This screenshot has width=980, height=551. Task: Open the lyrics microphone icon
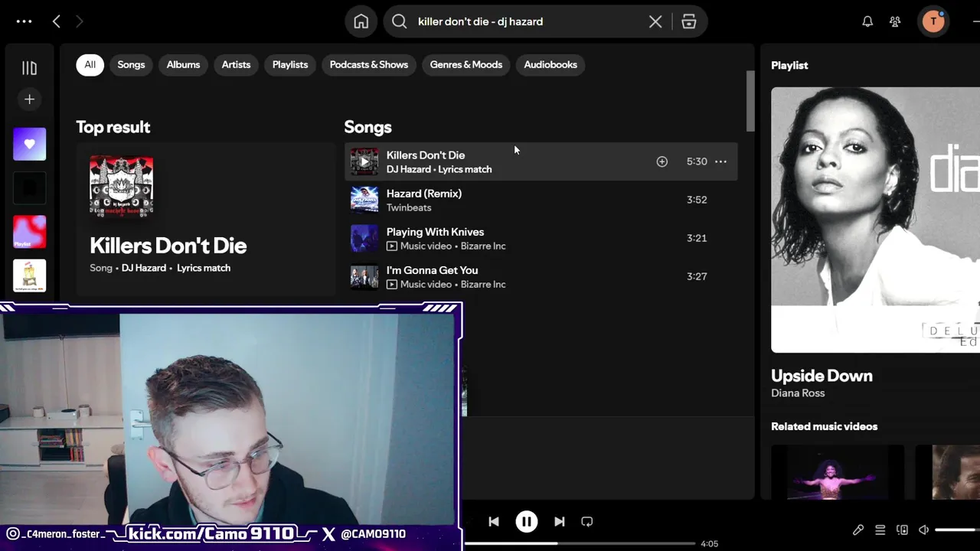pyautogui.click(x=858, y=530)
